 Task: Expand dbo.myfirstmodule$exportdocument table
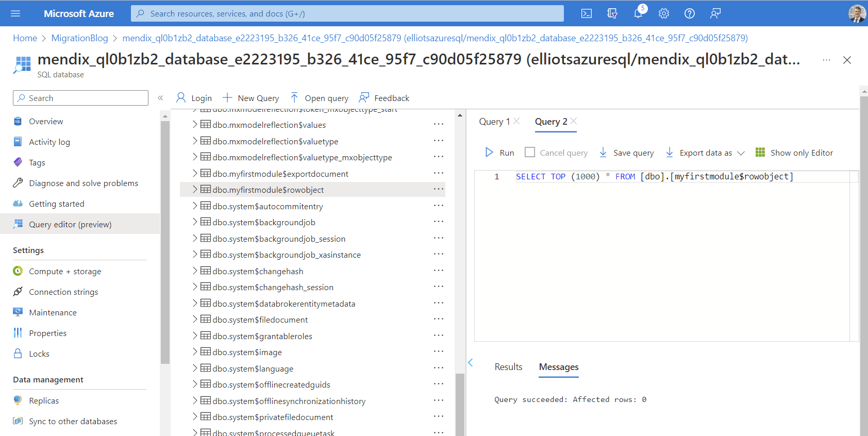(x=195, y=173)
